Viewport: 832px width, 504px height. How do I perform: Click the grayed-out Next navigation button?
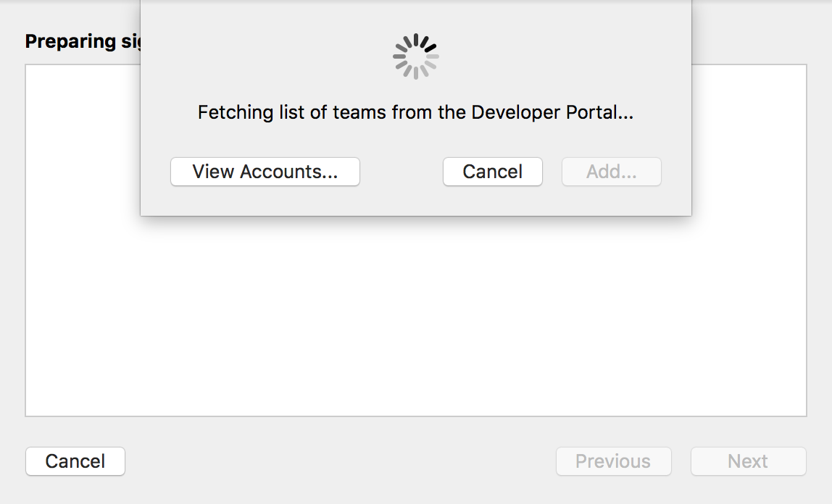point(748,461)
